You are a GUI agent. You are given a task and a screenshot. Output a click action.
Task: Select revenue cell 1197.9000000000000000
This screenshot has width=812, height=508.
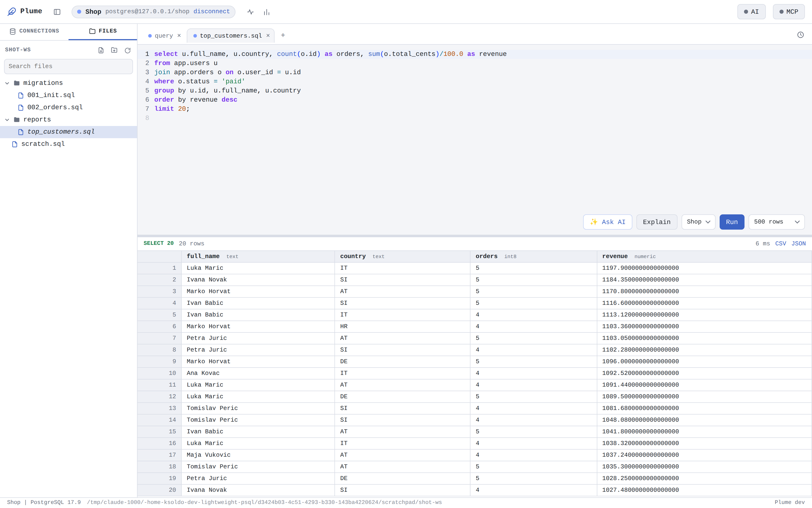coord(704,268)
